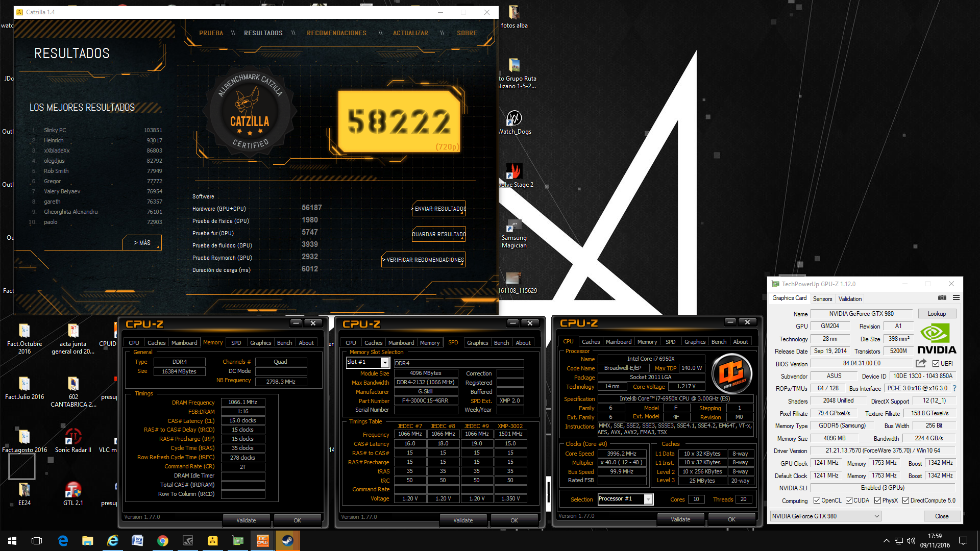Image resolution: width=980 pixels, height=551 pixels.
Task: Open the ACTUALIZAR tab in Catzilla
Action: coord(410,33)
